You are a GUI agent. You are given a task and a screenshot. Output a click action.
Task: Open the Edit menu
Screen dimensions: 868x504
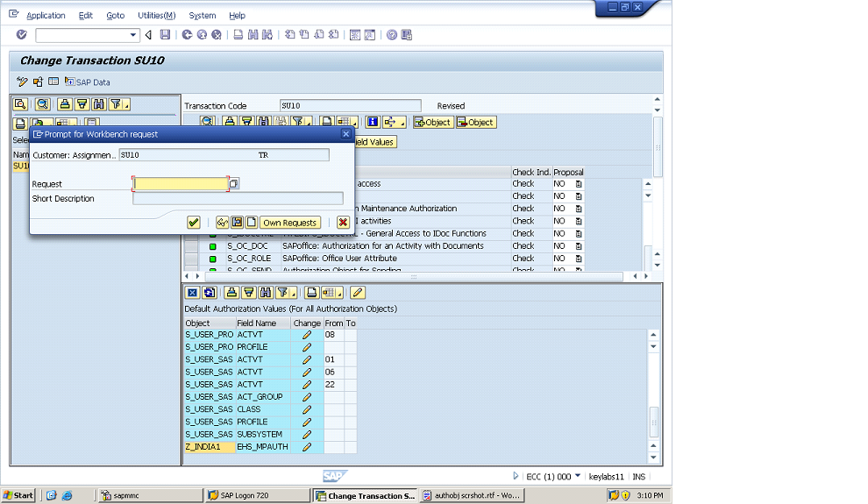click(85, 16)
